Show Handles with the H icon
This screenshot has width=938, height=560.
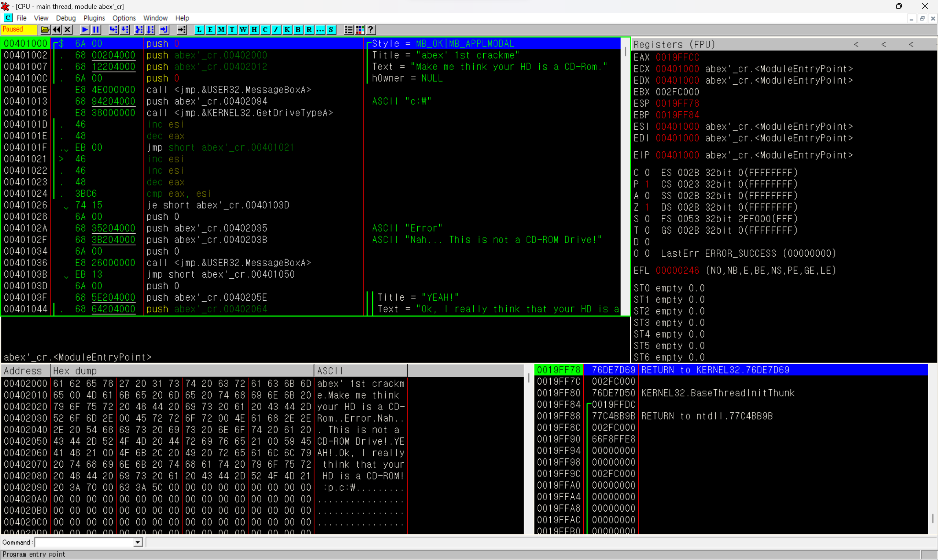click(x=254, y=30)
